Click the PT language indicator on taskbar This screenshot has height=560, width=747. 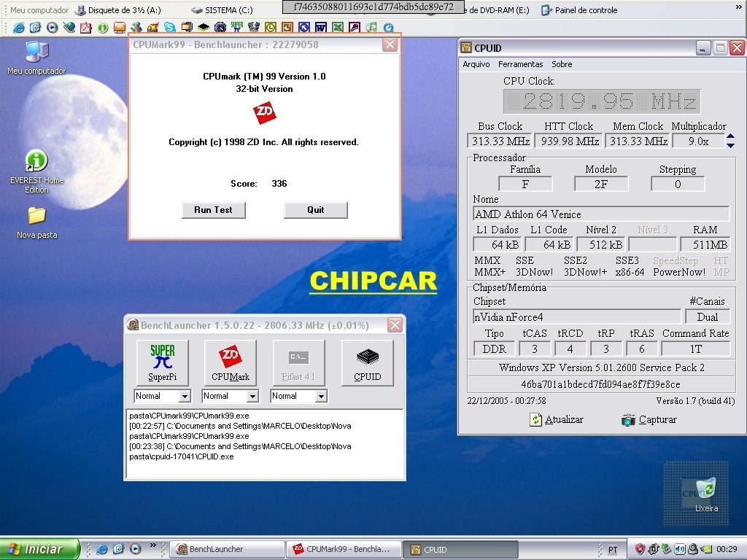613,550
